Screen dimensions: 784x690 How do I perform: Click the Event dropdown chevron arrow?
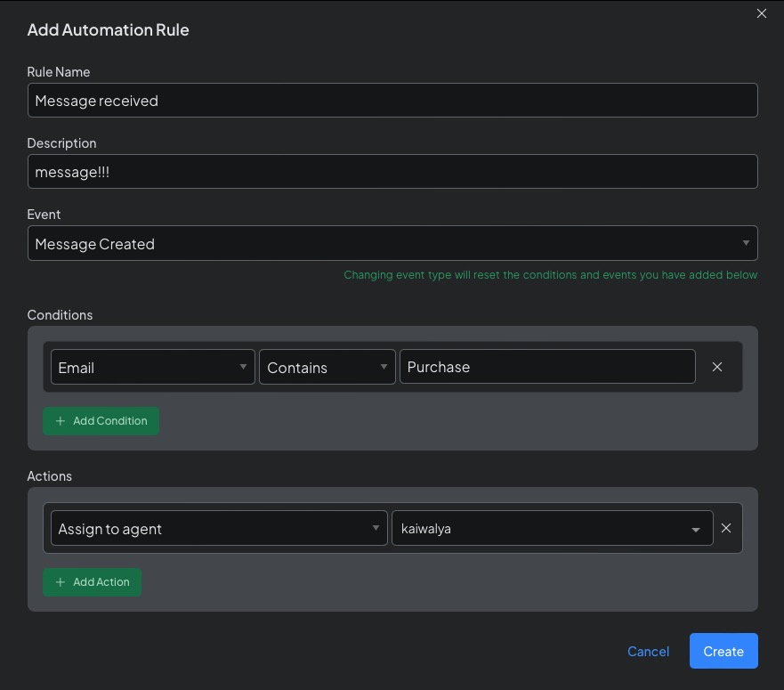[x=746, y=243]
